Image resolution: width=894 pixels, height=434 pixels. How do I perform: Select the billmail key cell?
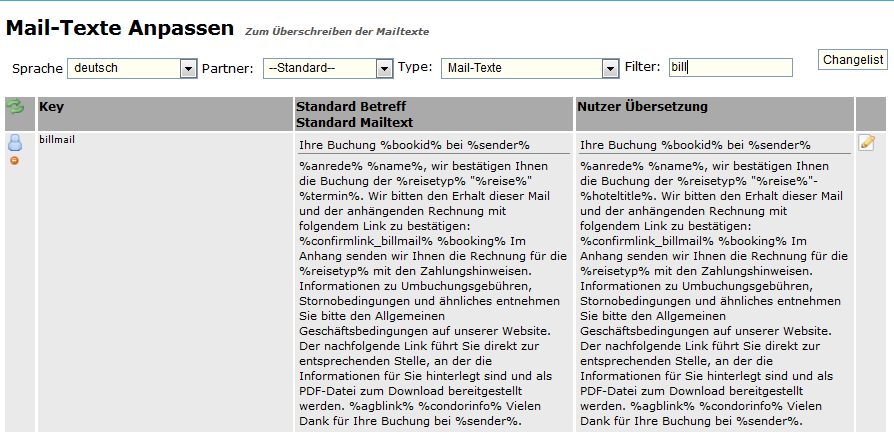tap(58, 139)
